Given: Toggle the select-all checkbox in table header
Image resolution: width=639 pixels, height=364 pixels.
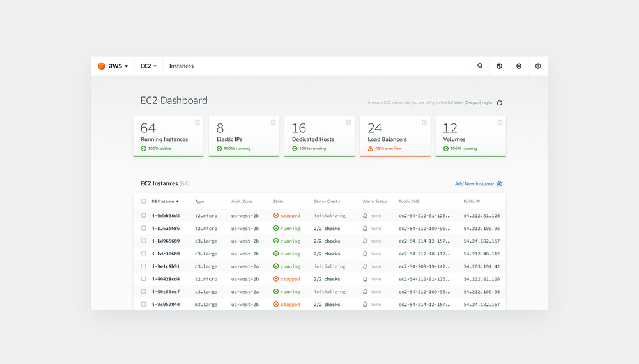Looking at the screenshot, I should (143, 201).
